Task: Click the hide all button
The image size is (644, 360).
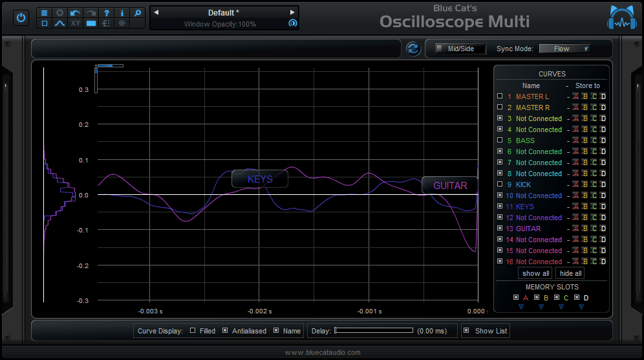Action: coord(570,273)
